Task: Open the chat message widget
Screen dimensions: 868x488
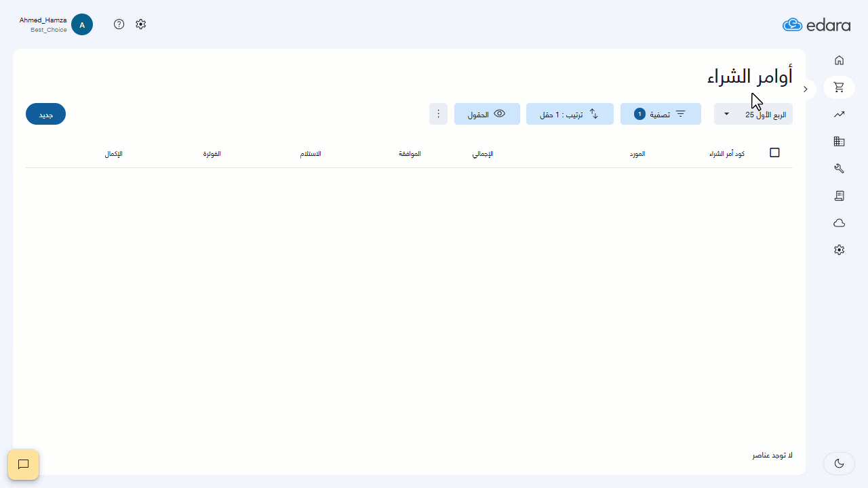Action: coord(23,464)
